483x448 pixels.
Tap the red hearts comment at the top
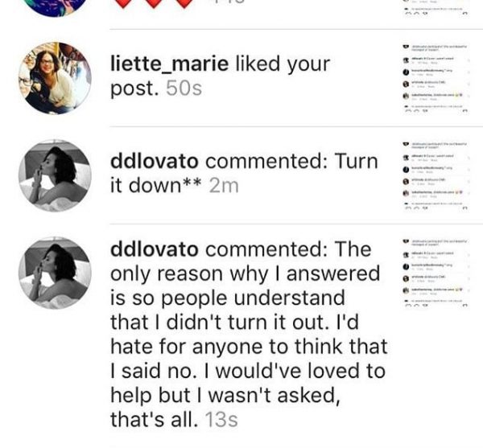pyautogui.click(x=154, y=4)
